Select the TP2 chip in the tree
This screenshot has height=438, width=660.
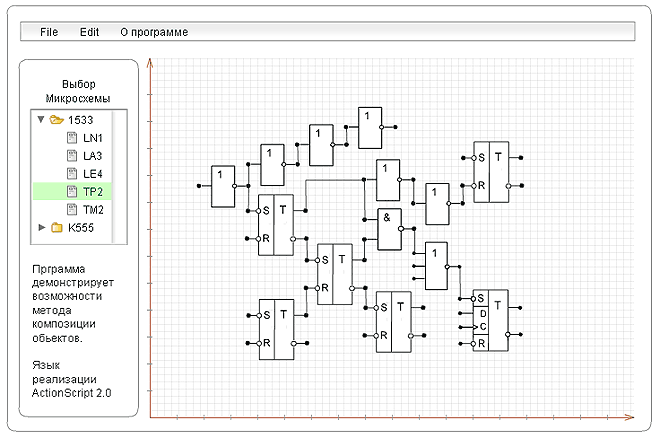coord(93,191)
